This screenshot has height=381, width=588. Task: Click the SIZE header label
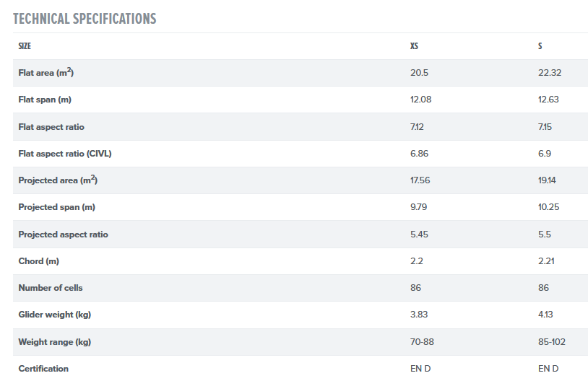coord(25,46)
